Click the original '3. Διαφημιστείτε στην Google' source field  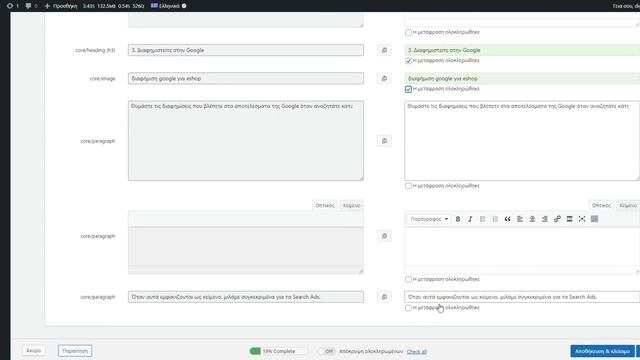[246, 50]
